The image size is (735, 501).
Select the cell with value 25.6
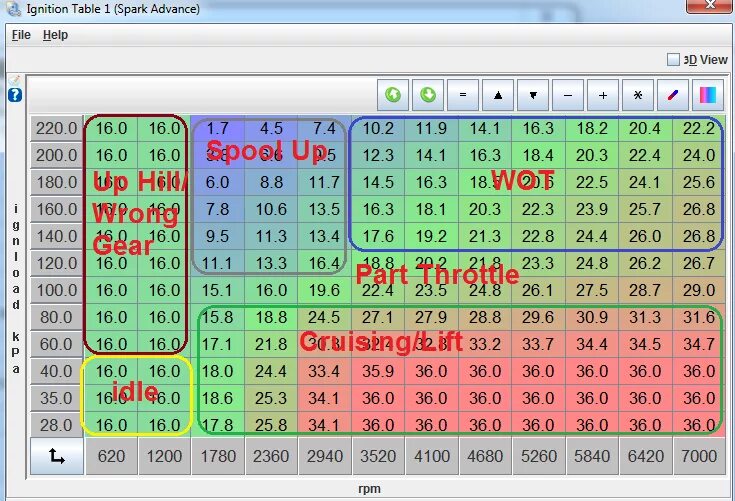699,182
